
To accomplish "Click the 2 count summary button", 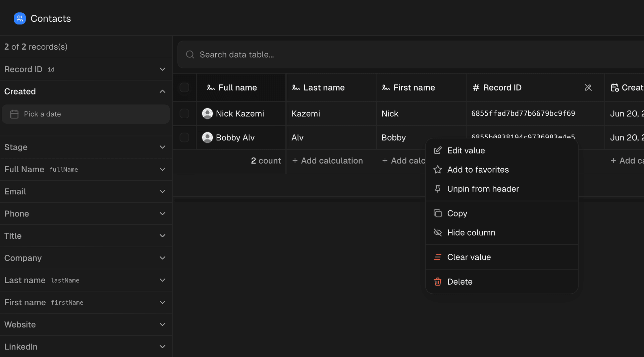I will click(x=266, y=161).
